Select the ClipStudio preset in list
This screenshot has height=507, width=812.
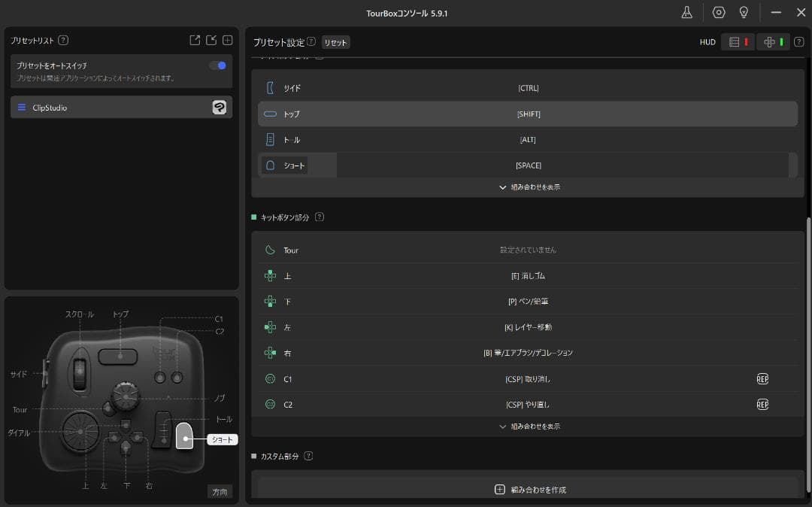113,108
